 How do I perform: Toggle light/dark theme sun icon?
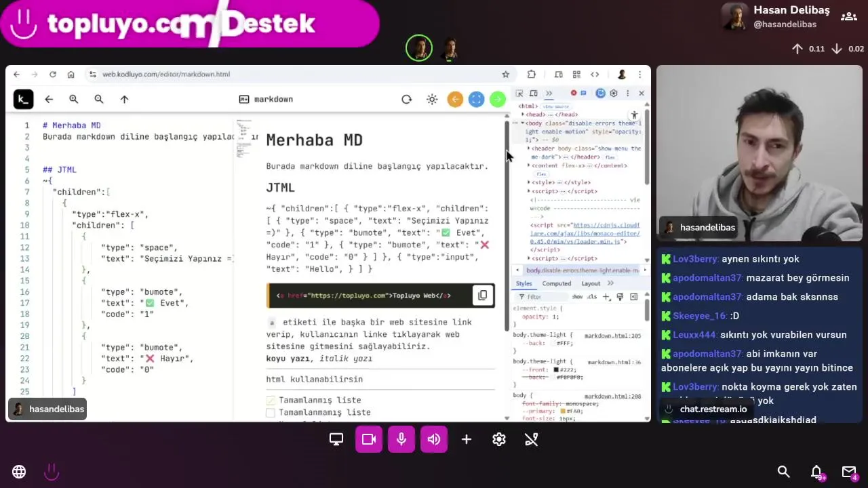[x=432, y=100]
